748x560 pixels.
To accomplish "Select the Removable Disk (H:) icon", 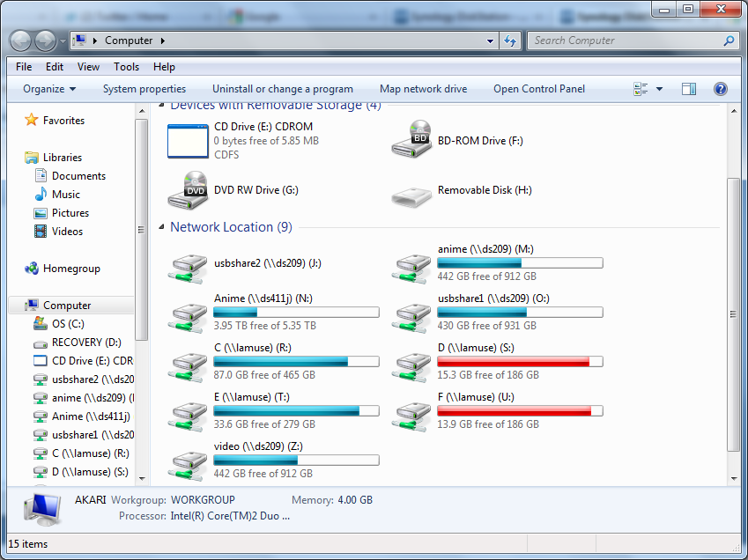I will pos(411,196).
